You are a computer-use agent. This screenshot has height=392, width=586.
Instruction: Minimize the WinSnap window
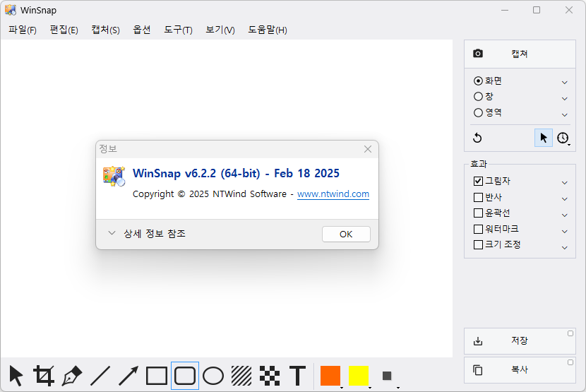(505, 10)
